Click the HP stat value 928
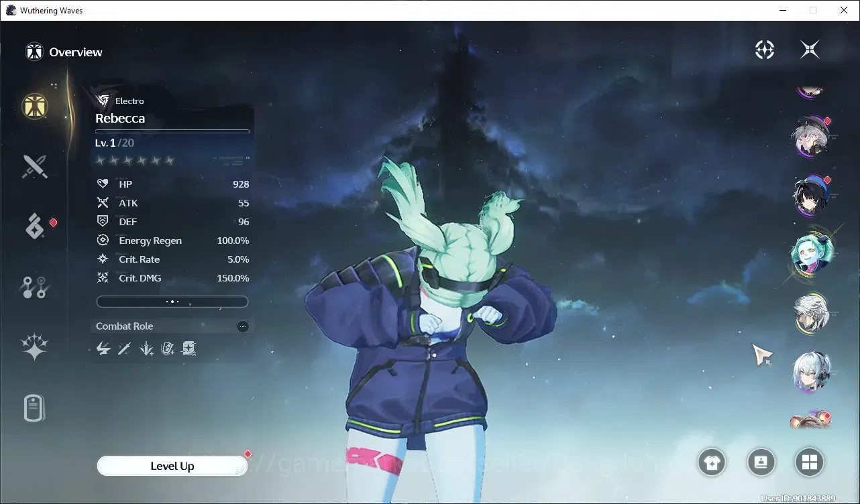860x504 pixels. pos(241,184)
